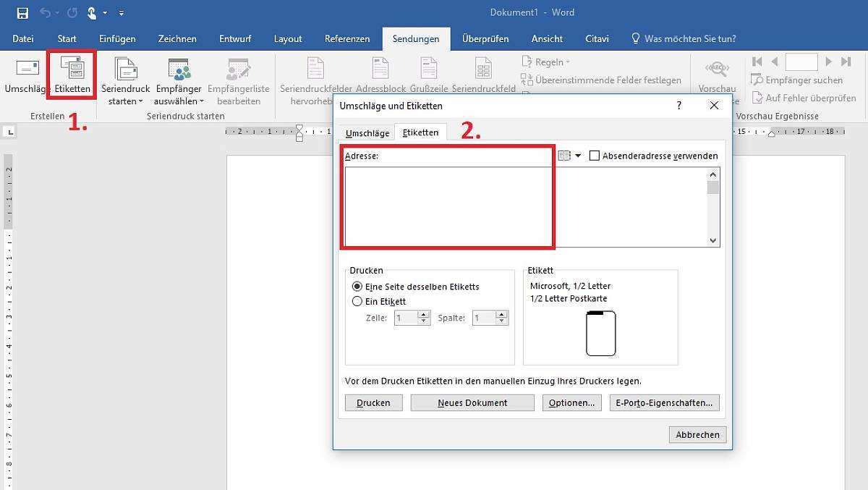Image resolution: width=868 pixels, height=490 pixels.
Task: Open the Einfügen ribbon tab
Action: pos(117,38)
